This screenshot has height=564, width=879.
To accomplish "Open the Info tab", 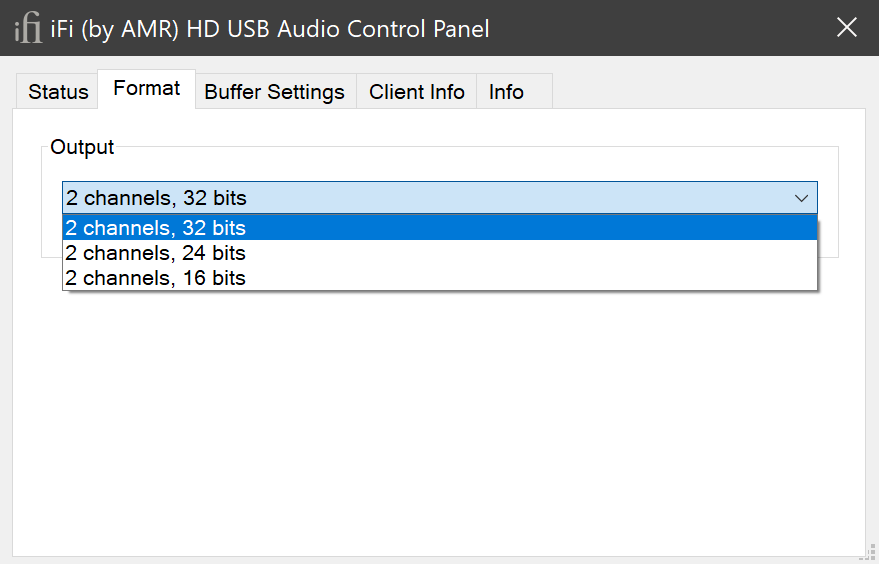I will (506, 92).
